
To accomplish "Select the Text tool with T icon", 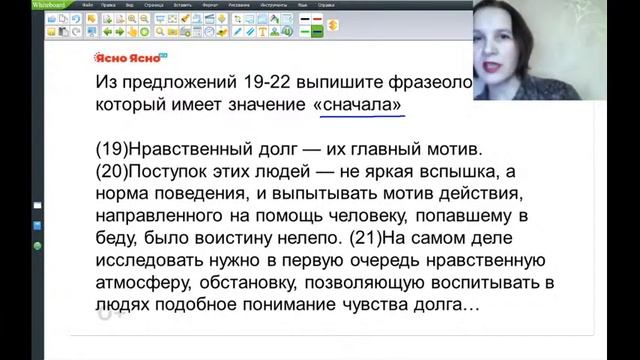I will (262, 31).
